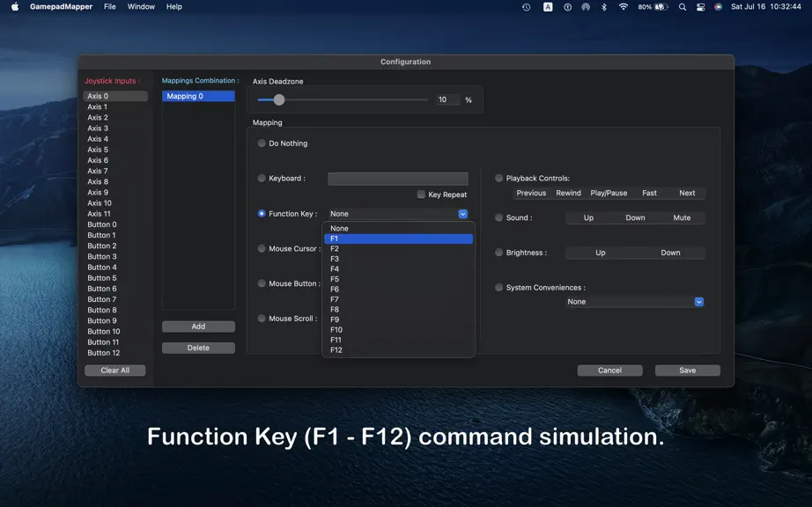Open Spotlight search icon
The height and width of the screenshot is (507, 812).
click(x=683, y=7)
